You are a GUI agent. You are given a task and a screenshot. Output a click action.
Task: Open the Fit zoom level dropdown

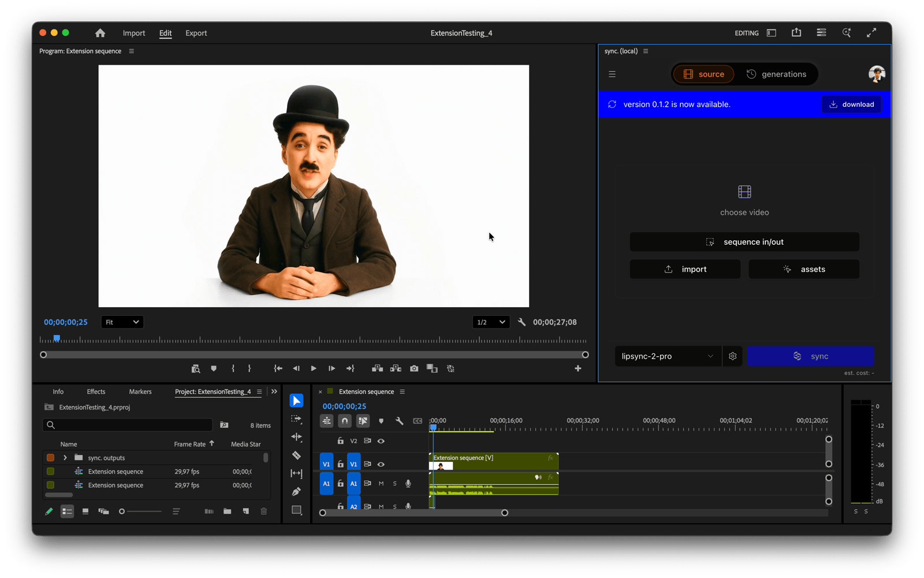[x=122, y=322]
